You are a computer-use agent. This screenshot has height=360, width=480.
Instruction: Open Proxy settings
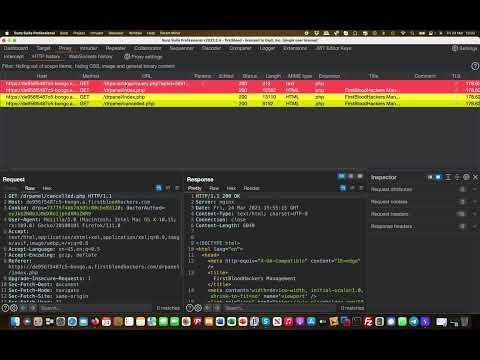coord(143,57)
